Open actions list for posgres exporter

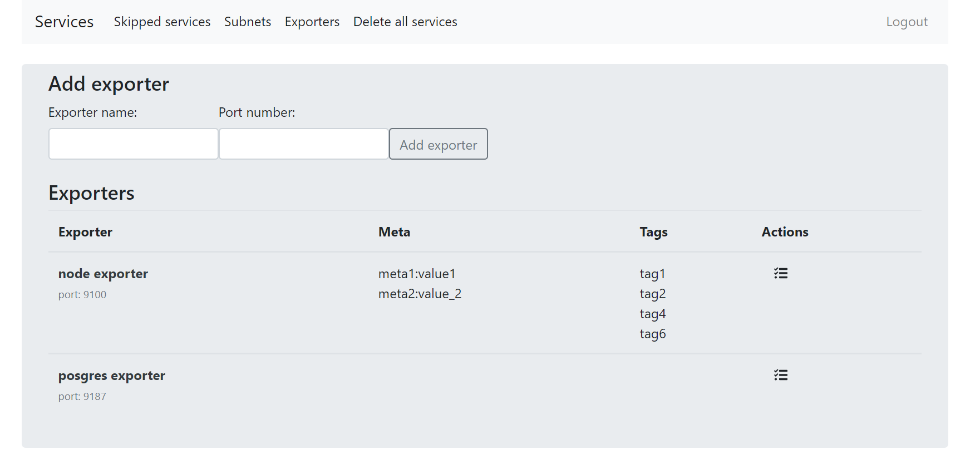781,375
